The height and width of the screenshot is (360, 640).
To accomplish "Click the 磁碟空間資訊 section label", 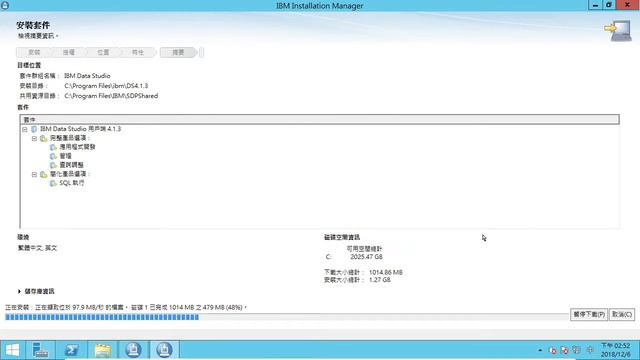I will [342, 237].
